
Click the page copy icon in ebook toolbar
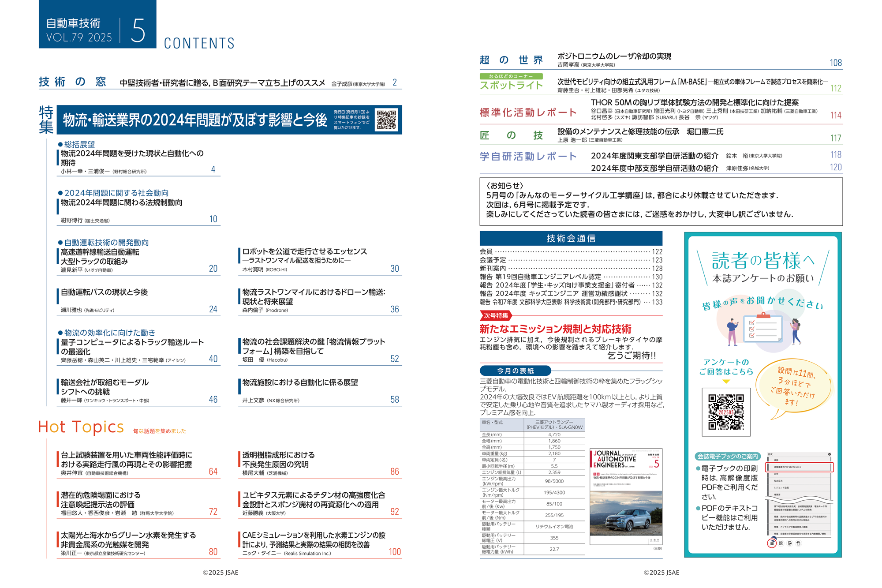pos(798,543)
